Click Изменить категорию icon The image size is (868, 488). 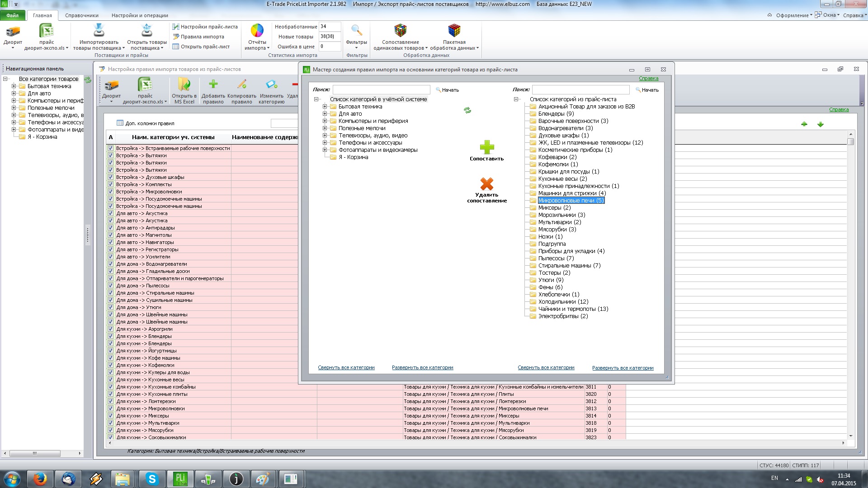271,84
